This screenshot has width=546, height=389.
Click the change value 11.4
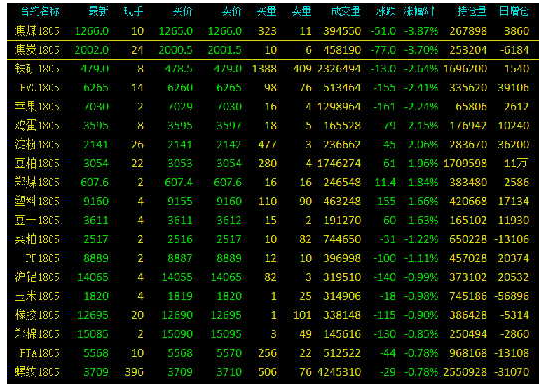[385, 182]
